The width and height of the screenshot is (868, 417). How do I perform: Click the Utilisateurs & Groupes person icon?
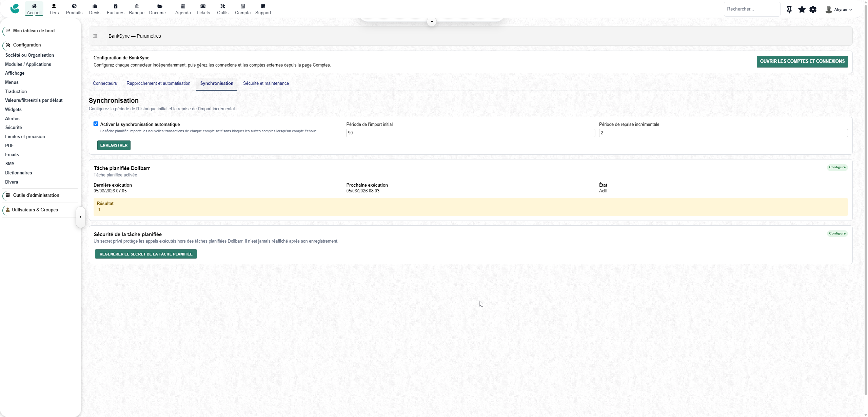tap(7, 210)
